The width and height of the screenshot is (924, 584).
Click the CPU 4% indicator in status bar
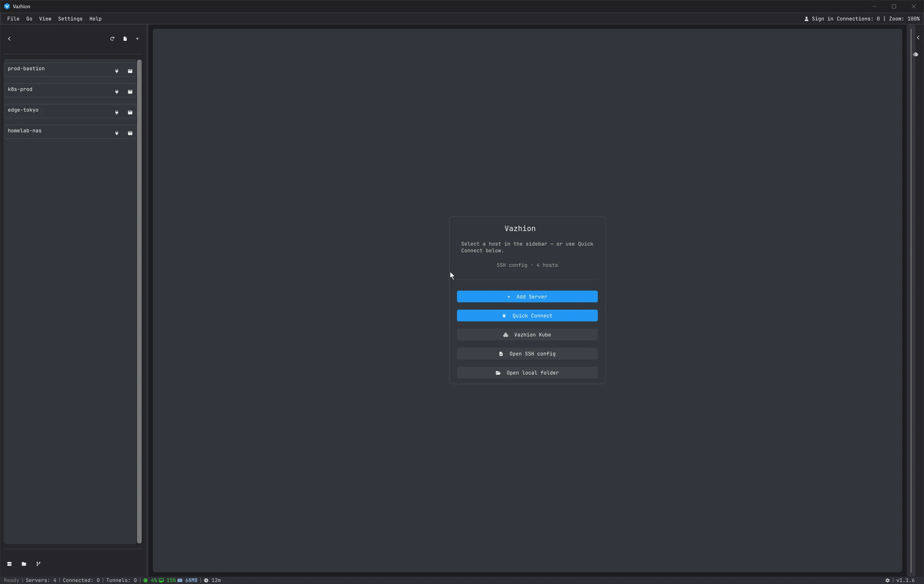tap(151, 580)
